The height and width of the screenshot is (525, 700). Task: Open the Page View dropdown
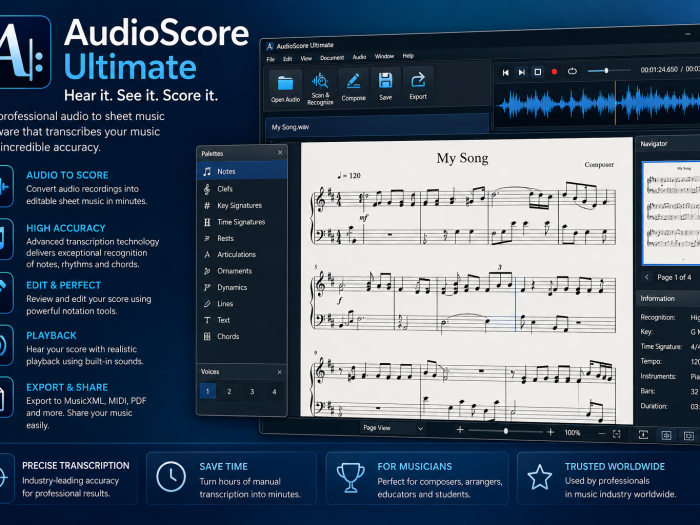(392, 428)
